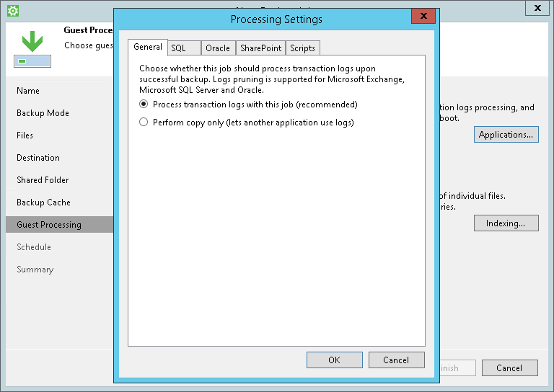Switch to the General tab
The width and height of the screenshot is (554, 392).
click(x=148, y=47)
